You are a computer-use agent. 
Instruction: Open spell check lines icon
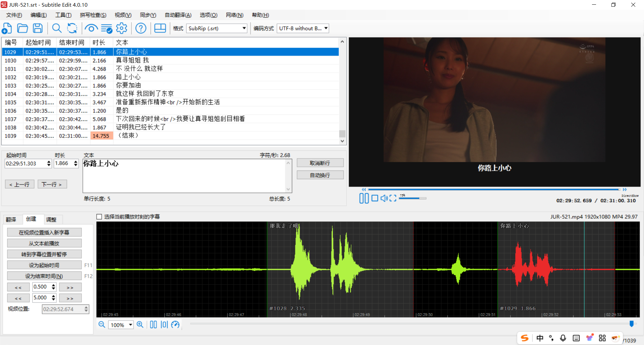point(107,29)
